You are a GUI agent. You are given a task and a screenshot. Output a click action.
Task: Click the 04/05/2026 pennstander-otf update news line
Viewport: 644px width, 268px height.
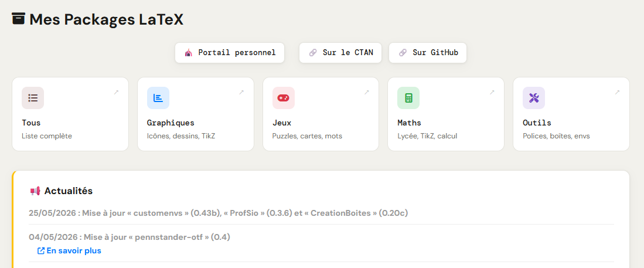[x=130, y=237]
